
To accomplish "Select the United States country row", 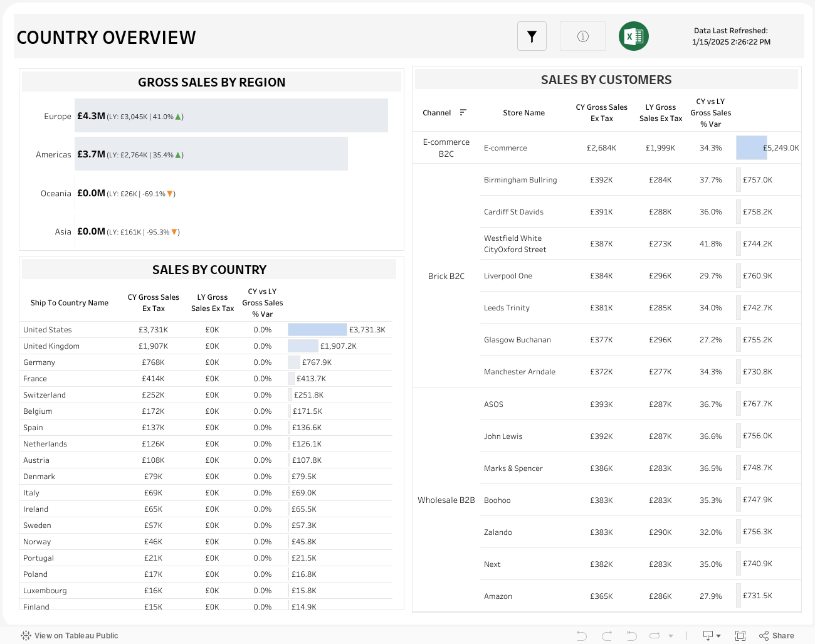I will point(206,329).
